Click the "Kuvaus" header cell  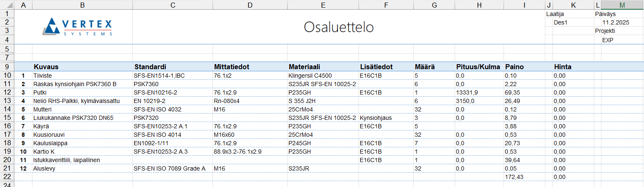46,67
